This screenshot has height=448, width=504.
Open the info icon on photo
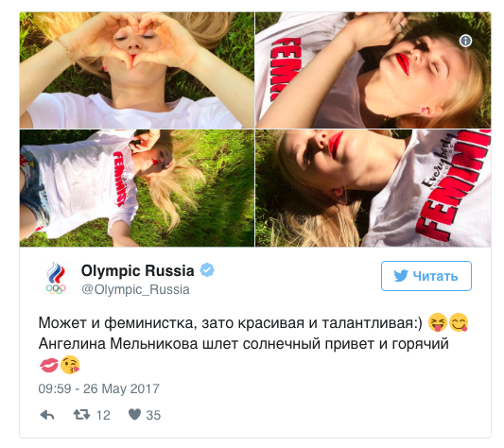tap(465, 41)
